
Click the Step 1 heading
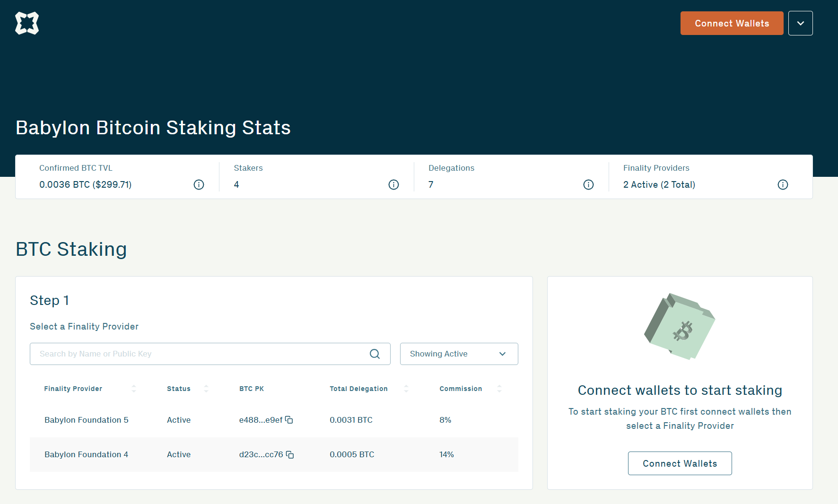click(50, 301)
